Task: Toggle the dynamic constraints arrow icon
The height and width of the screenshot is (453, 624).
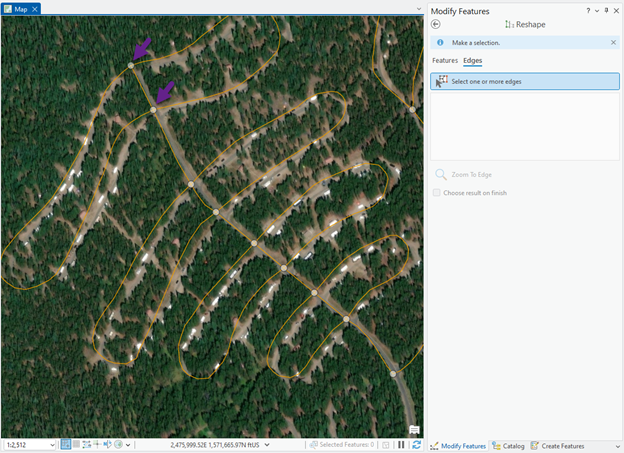Action: click(107, 444)
